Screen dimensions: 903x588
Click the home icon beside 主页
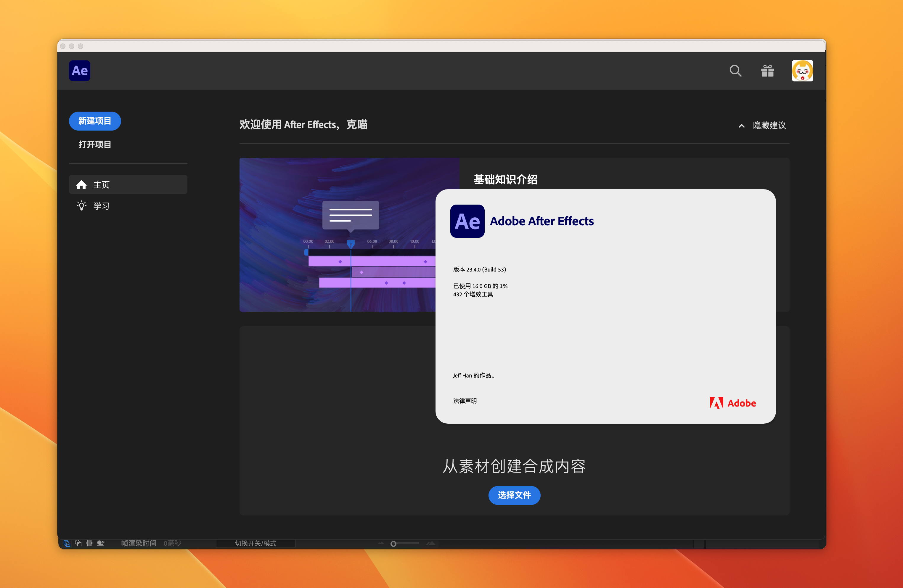click(82, 185)
